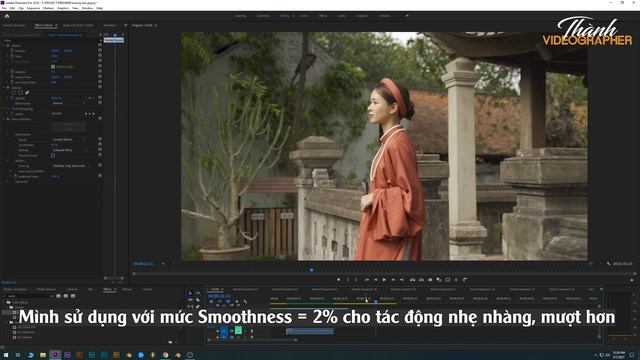Click the Program monitor playhead marker
Screen dimensions: 640x360
point(311,270)
